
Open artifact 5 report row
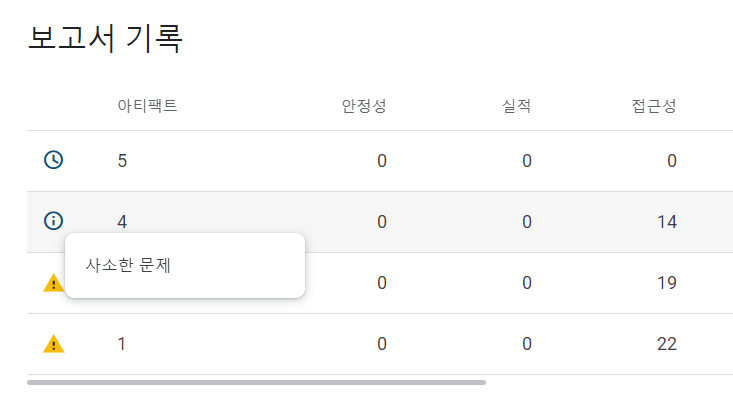point(380,161)
